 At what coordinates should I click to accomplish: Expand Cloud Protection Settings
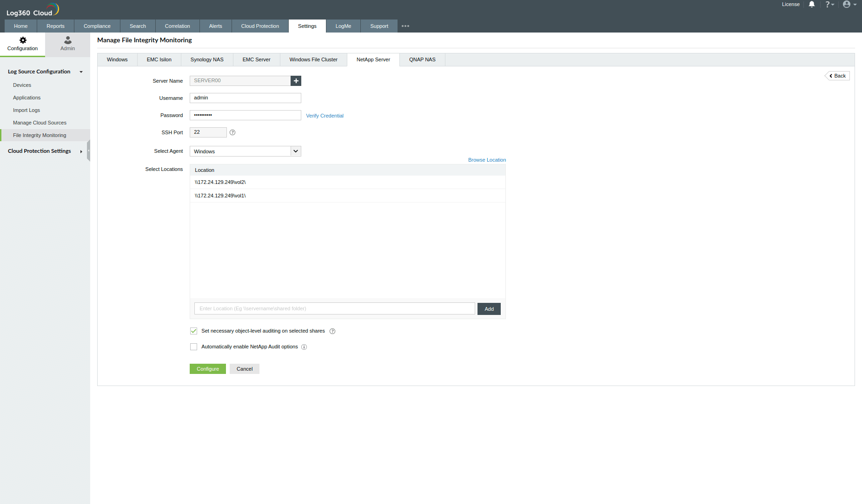(81, 151)
